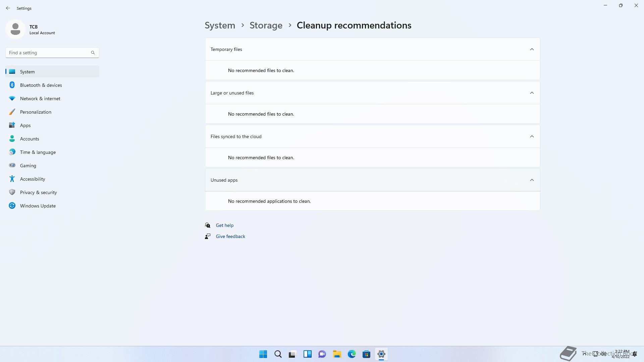Click the Give feedback link
Screen dimensions: 644x362
pyautogui.click(x=230, y=236)
